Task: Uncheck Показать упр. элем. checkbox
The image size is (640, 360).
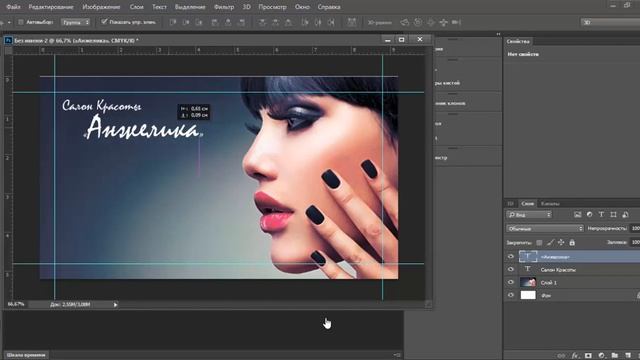Action: (x=104, y=22)
